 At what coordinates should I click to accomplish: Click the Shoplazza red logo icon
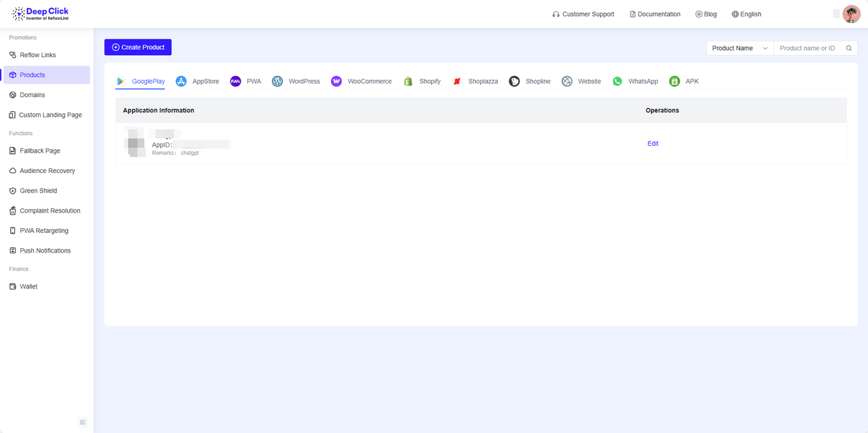457,81
